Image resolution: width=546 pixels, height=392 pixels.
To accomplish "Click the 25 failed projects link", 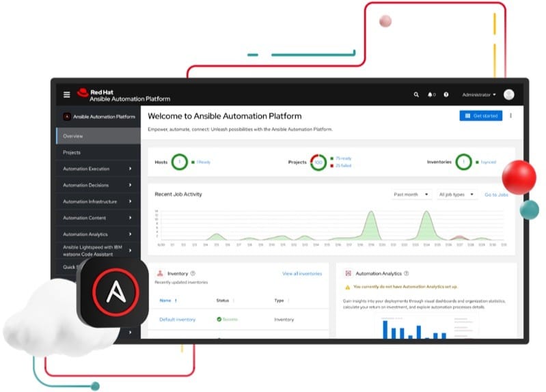I will click(x=343, y=166).
